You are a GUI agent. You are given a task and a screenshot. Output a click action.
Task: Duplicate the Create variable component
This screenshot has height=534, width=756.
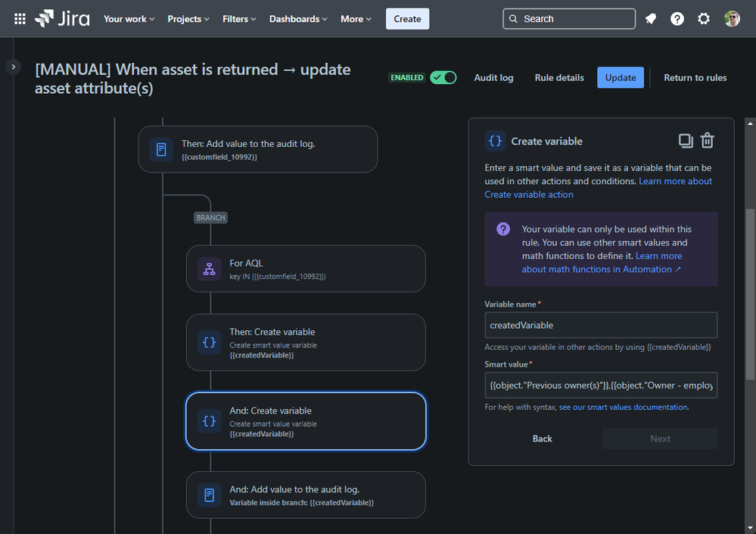click(685, 141)
